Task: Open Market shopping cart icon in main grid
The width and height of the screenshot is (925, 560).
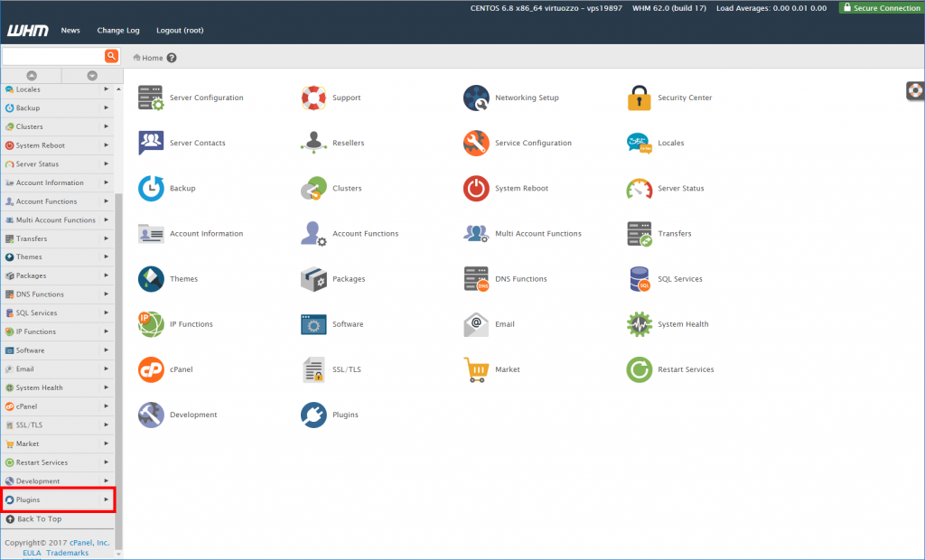Action: coord(476,369)
